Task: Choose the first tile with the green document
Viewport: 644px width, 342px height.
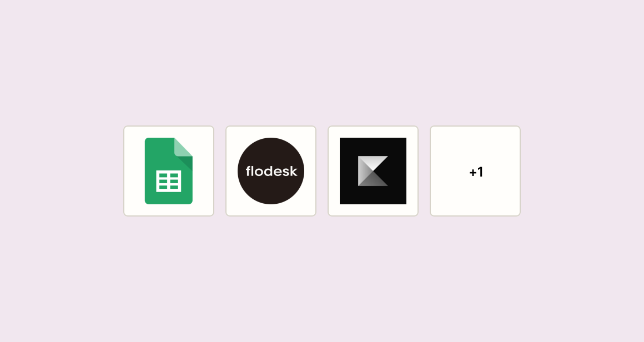Action: click(x=169, y=171)
